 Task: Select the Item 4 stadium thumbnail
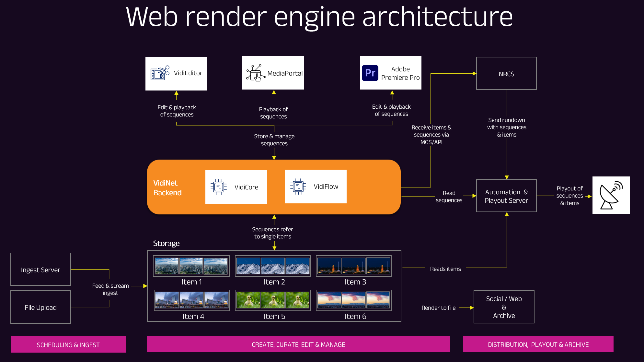(191, 300)
